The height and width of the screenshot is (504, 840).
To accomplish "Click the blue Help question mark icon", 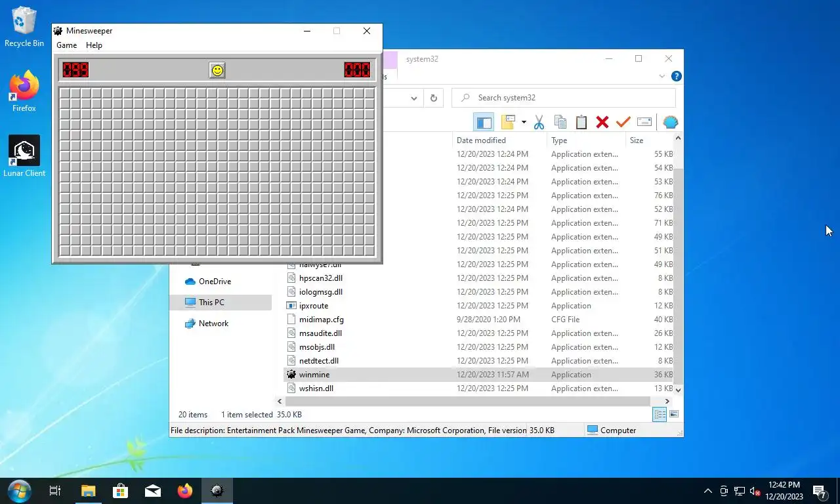I will click(x=677, y=76).
